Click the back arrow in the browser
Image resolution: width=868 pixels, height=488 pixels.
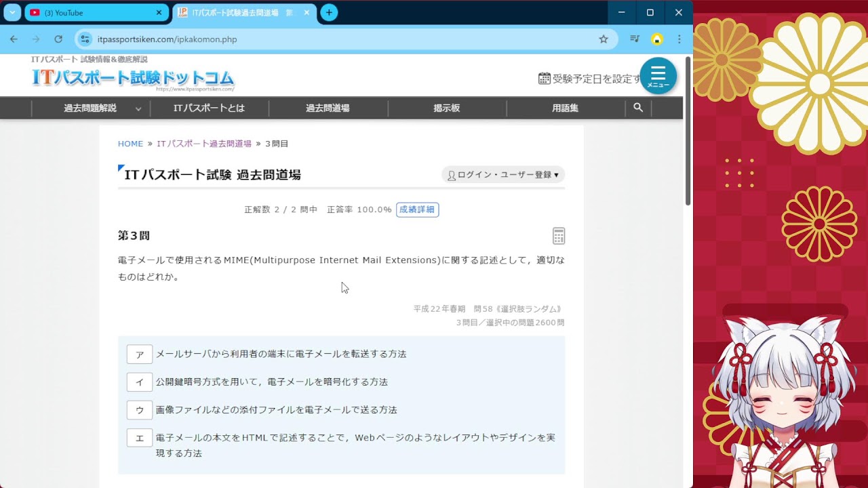point(14,39)
